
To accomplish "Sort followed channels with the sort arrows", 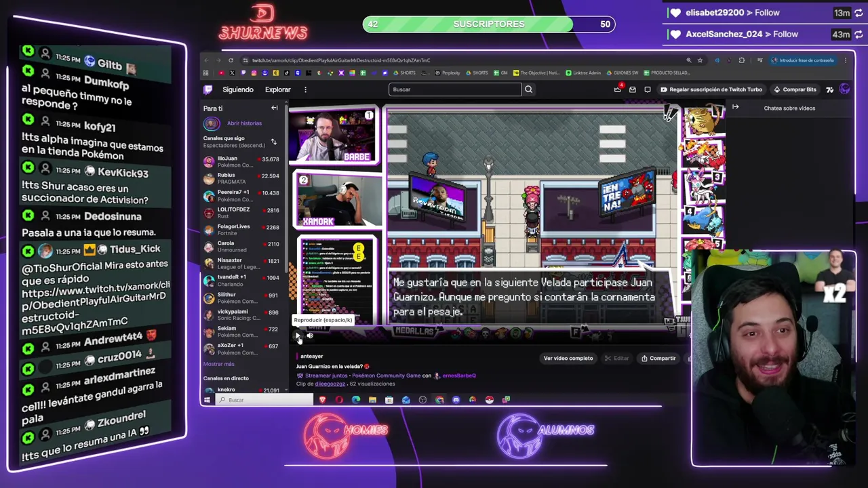I will (x=273, y=142).
